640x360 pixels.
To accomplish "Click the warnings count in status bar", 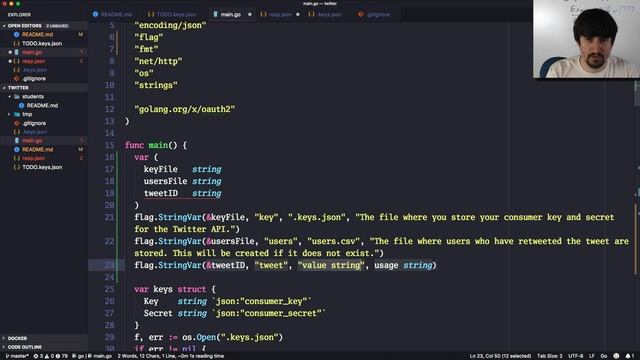I will pyautogui.click(x=50, y=356).
